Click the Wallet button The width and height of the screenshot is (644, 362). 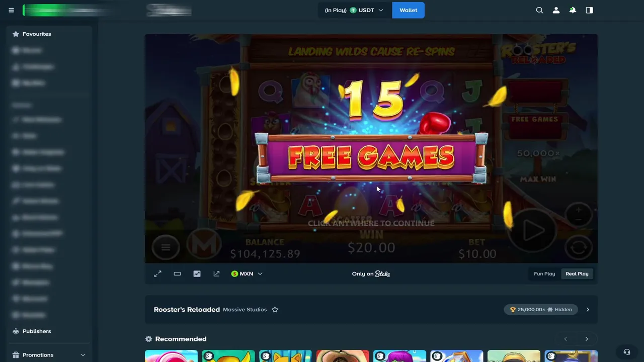pos(408,10)
